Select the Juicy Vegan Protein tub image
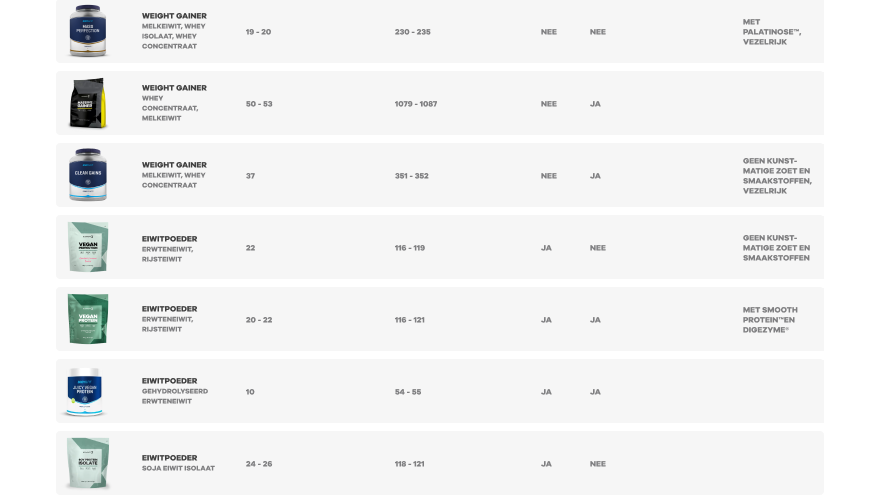The width and height of the screenshot is (880, 495). 85,391
